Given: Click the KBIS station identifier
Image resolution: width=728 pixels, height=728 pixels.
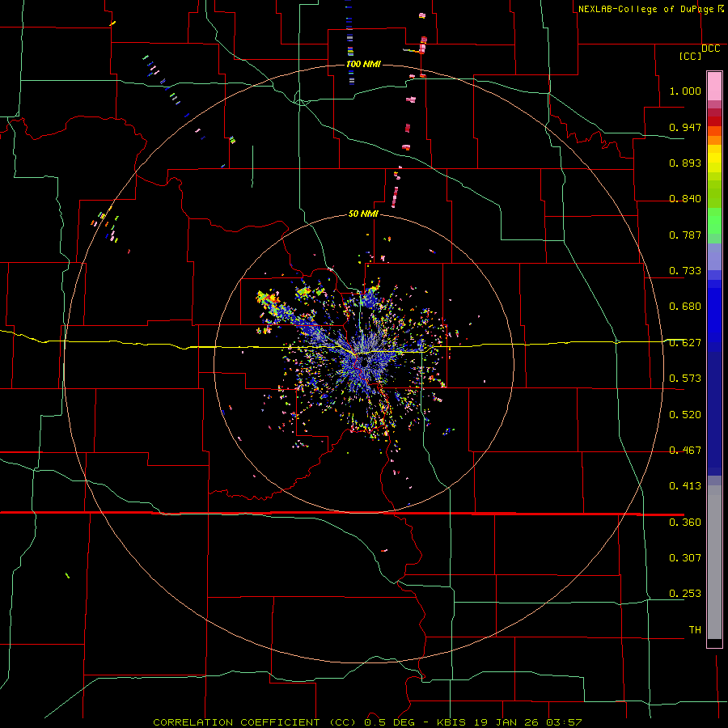Looking at the screenshot, I should click(453, 722).
